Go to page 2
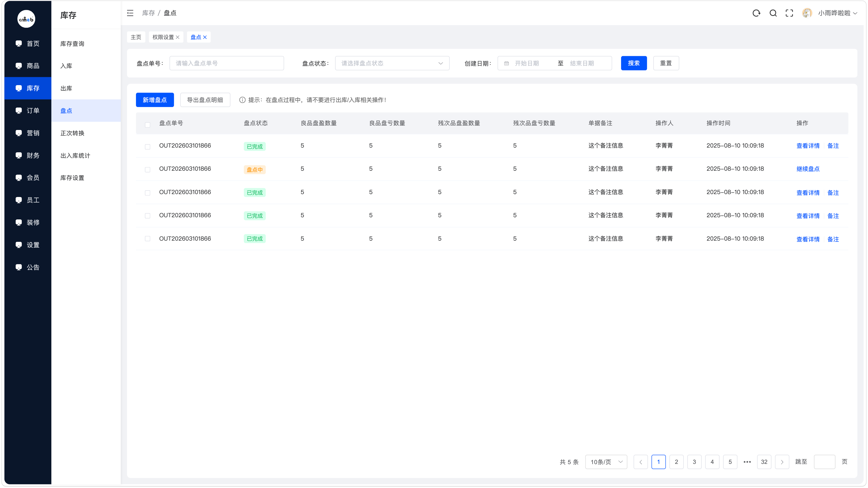This screenshot has height=488, width=868. click(x=676, y=462)
